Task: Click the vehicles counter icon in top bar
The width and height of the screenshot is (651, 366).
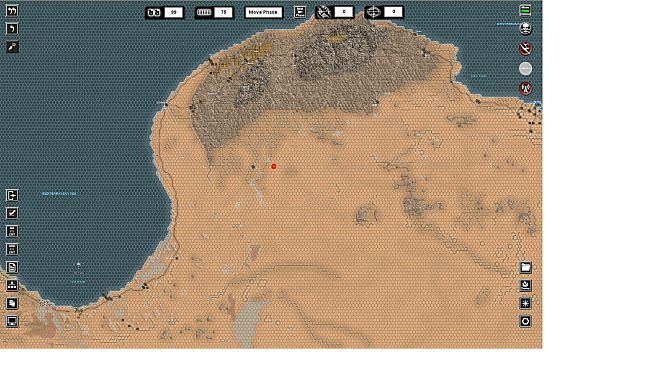Action: (154, 12)
